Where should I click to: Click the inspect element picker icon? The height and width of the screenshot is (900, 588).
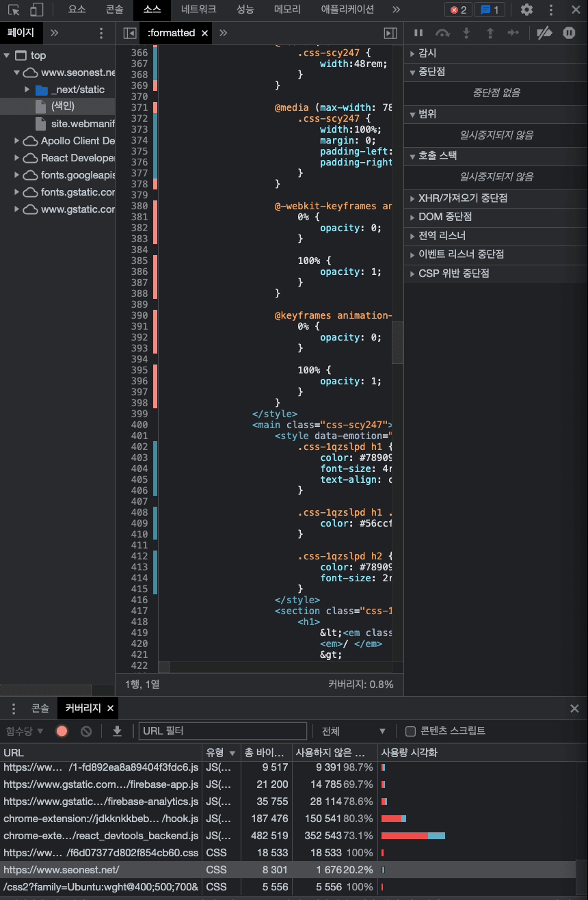(14, 10)
